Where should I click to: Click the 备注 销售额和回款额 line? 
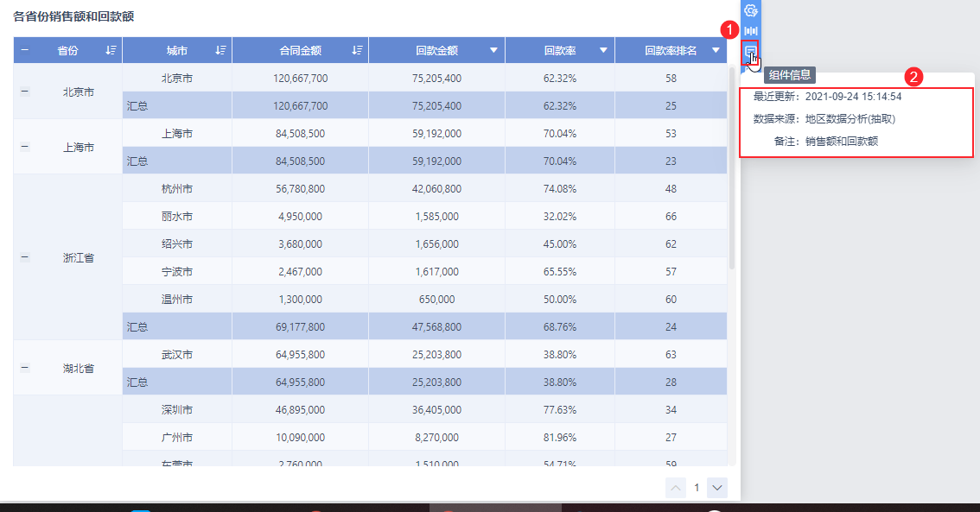(x=825, y=142)
